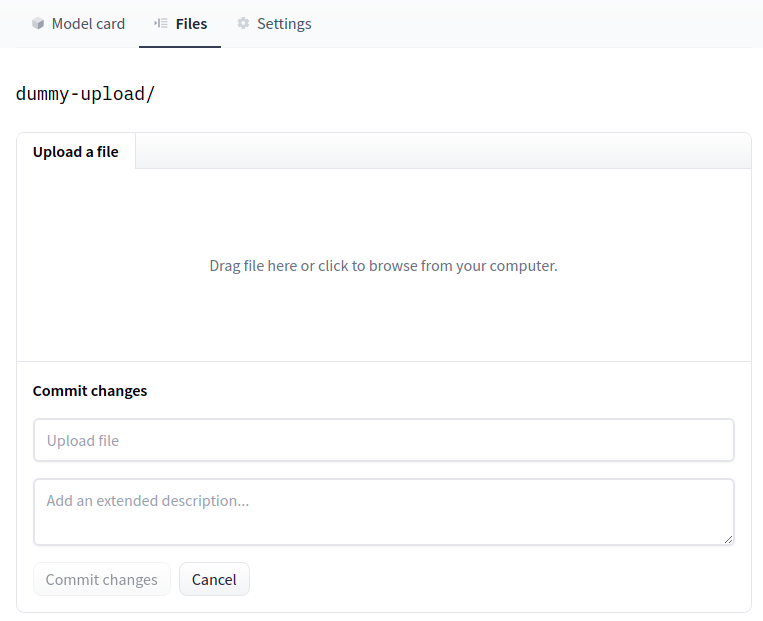Click the trailing slash after dummy-upload
Image resolution: width=763 pixels, height=621 pixels.
click(x=151, y=95)
